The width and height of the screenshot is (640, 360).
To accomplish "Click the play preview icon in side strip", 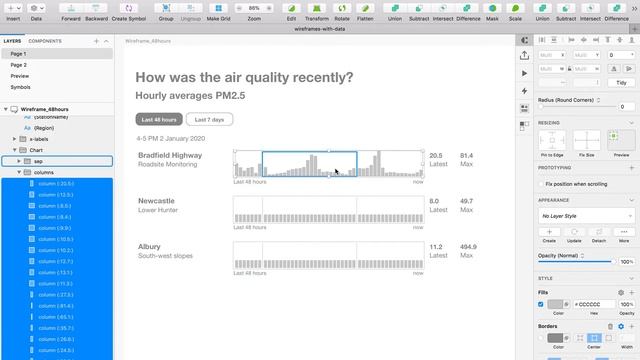I will tap(524, 73).
